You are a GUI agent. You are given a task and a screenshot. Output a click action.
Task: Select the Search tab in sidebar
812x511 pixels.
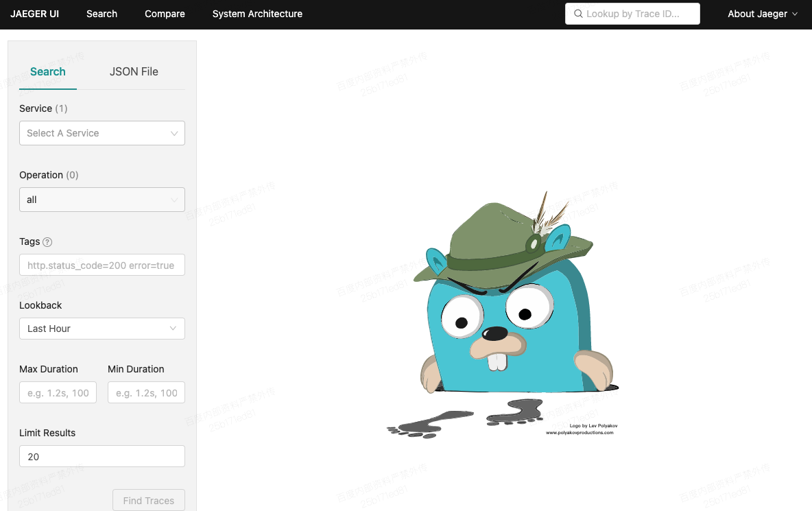(47, 72)
